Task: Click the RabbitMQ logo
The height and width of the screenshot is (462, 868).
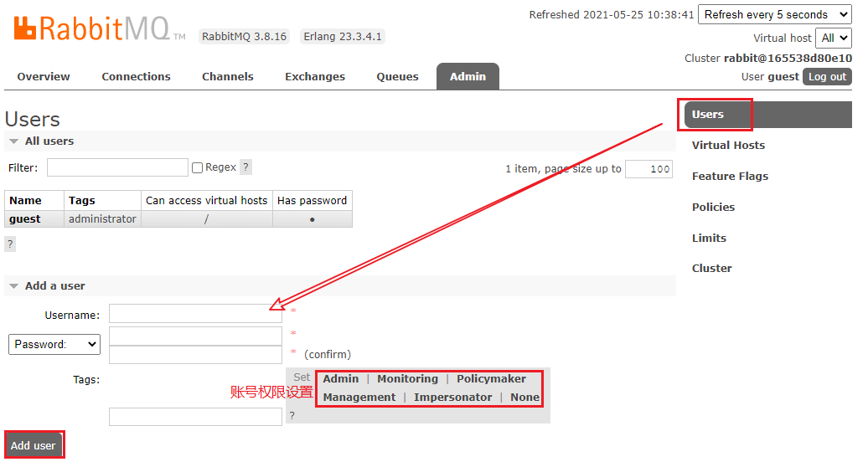Action: tap(100, 28)
